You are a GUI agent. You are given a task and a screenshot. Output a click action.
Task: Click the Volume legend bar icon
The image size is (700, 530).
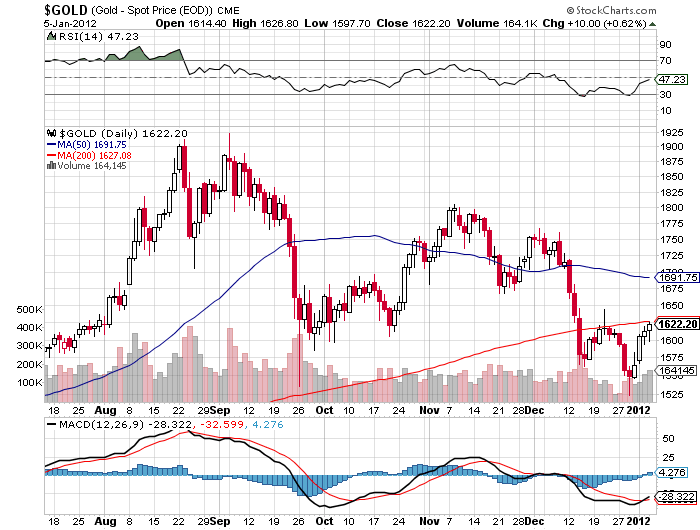click(52, 166)
